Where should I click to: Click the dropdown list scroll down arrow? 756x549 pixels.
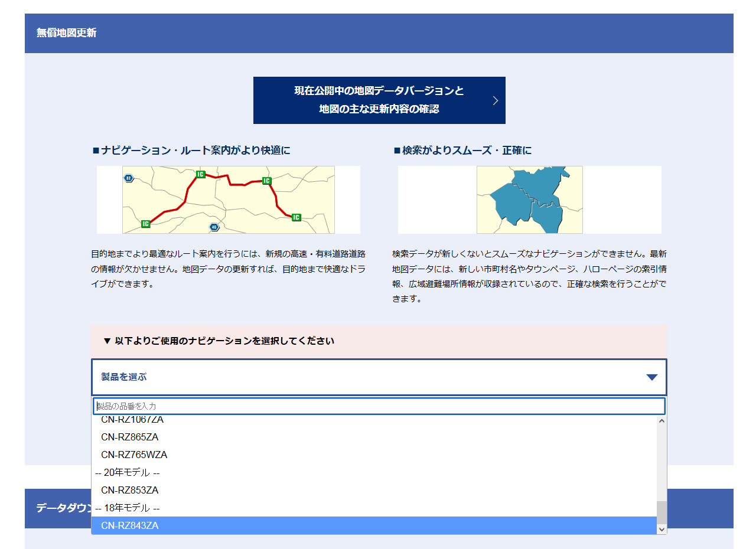(x=661, y=529)
